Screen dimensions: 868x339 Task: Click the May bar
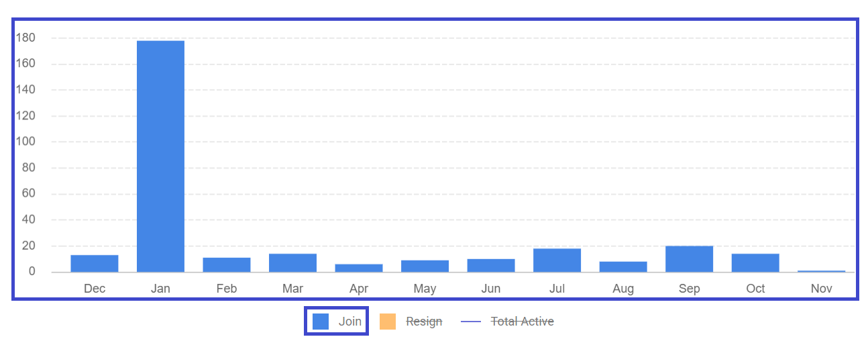click(x=425, y=267)
